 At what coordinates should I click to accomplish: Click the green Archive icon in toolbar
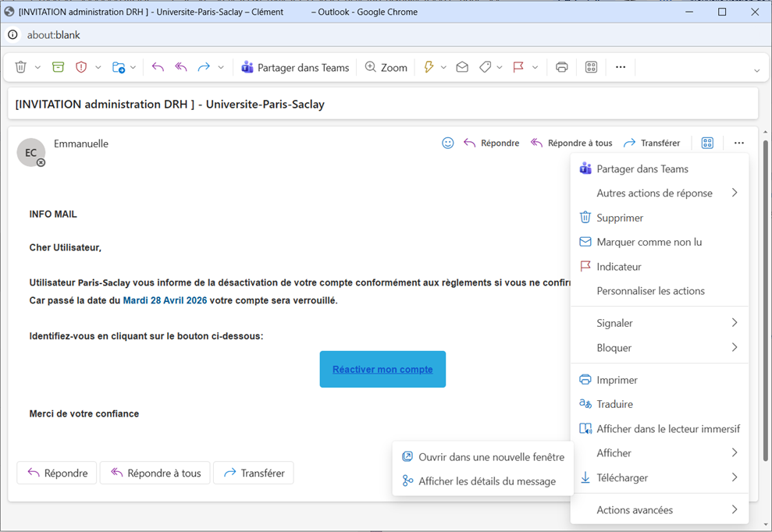[58, 67]
